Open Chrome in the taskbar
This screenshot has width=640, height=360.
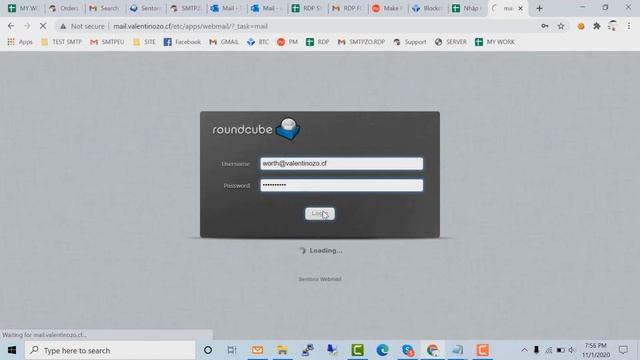(x=432, y=350)
